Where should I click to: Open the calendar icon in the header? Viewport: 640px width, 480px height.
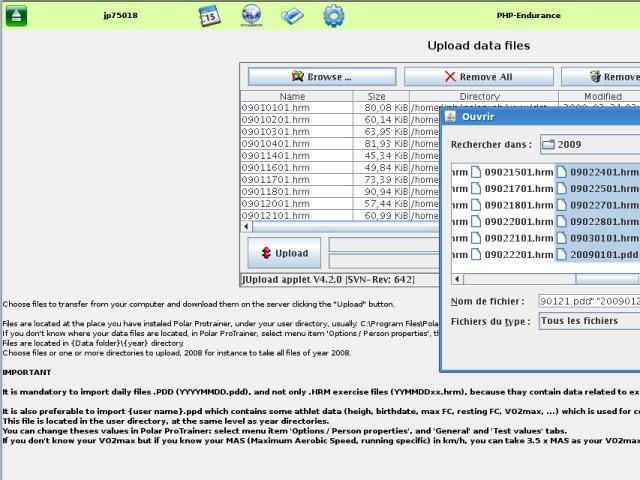tap(209, 16)
